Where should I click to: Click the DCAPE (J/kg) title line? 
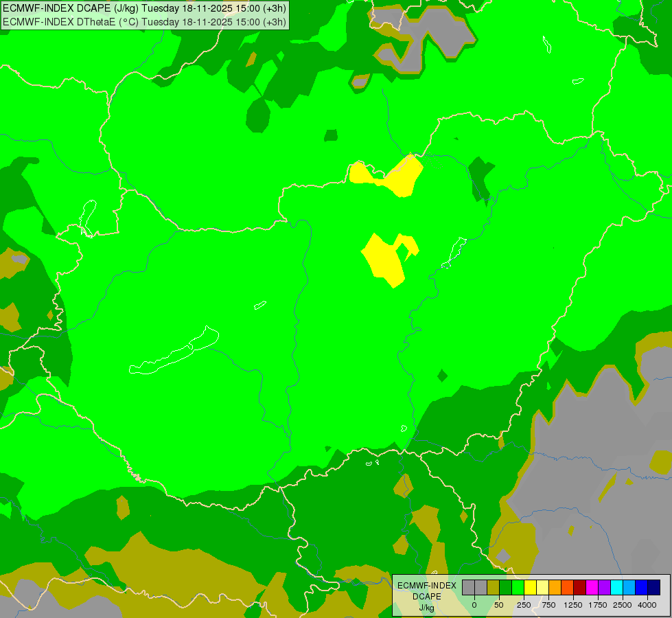(144, 8)
